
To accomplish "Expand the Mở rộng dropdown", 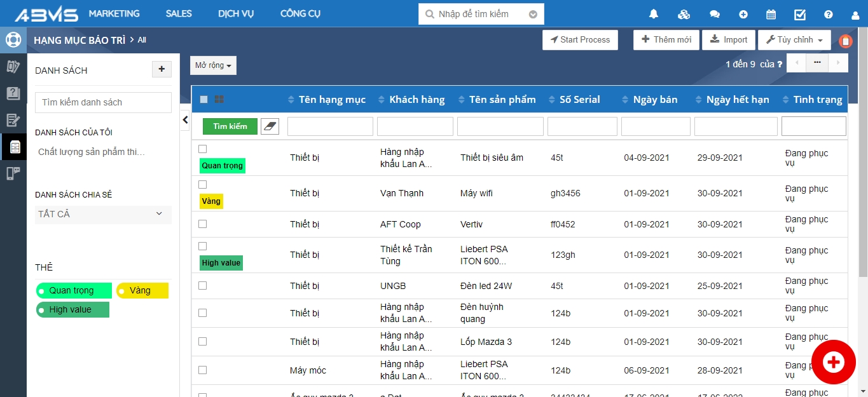I will (x=213, y=65).
